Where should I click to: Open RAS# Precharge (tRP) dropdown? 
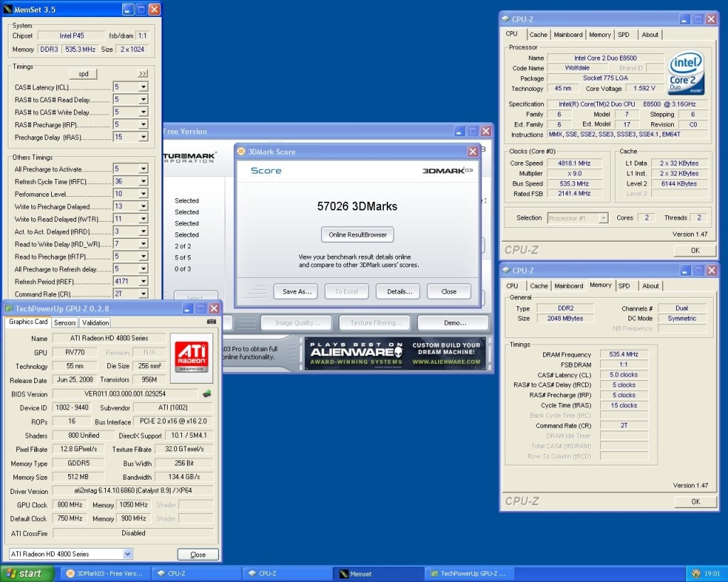coord(144,124)
